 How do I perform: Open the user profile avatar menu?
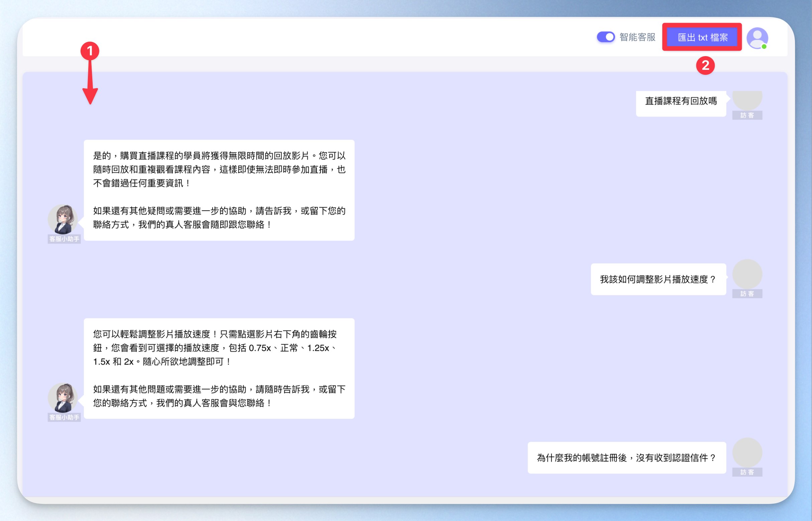click(x=757, y=37)
